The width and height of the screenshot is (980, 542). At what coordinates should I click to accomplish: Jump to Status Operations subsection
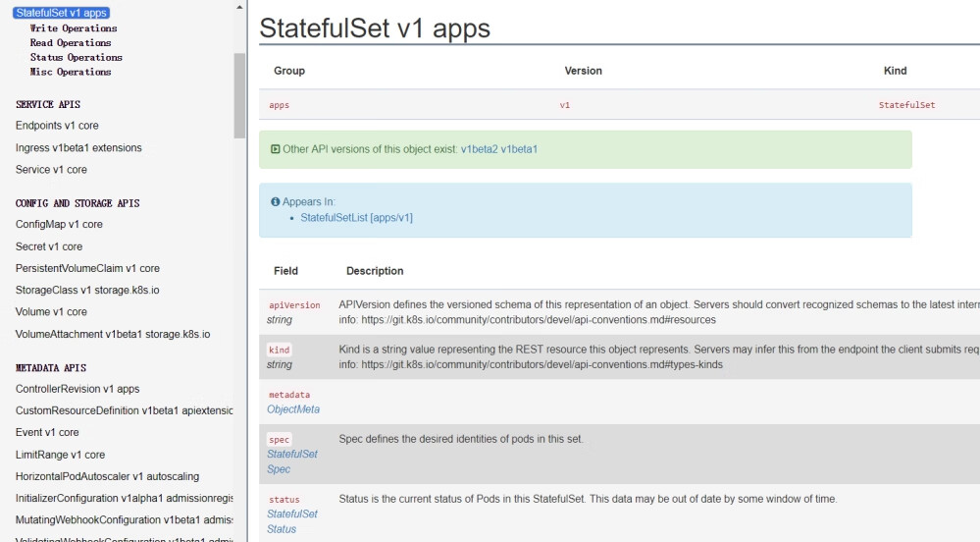coord(76,58)
